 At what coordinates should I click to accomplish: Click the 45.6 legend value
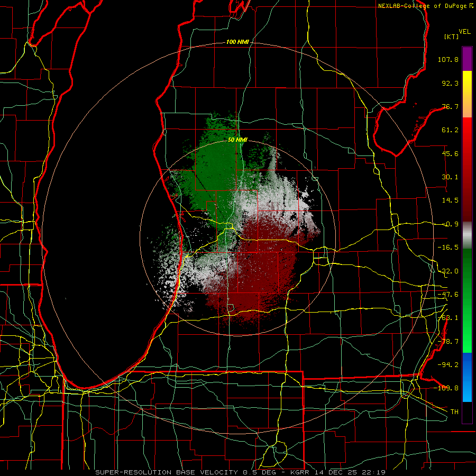450,153
